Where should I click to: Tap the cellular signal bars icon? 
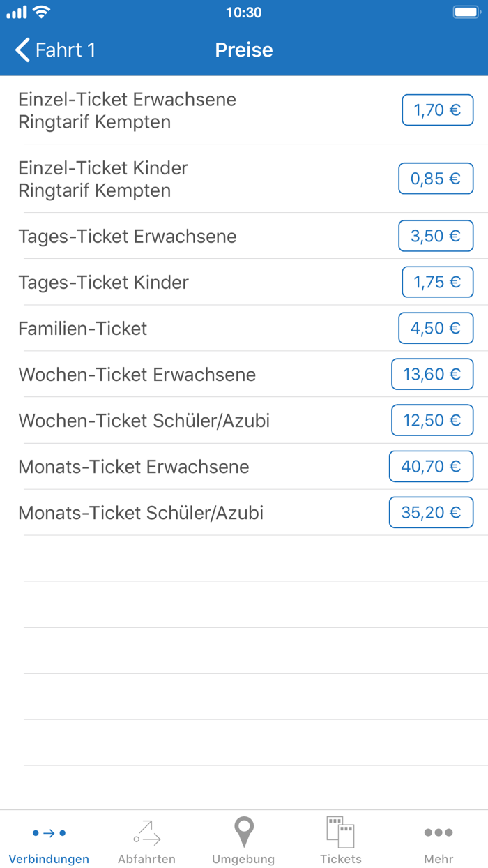click(18, 12)
